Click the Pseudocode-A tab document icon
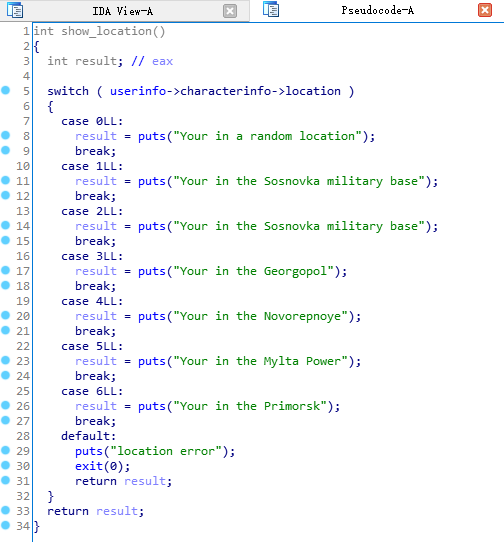The image size is (504, 542). [271, 9]
